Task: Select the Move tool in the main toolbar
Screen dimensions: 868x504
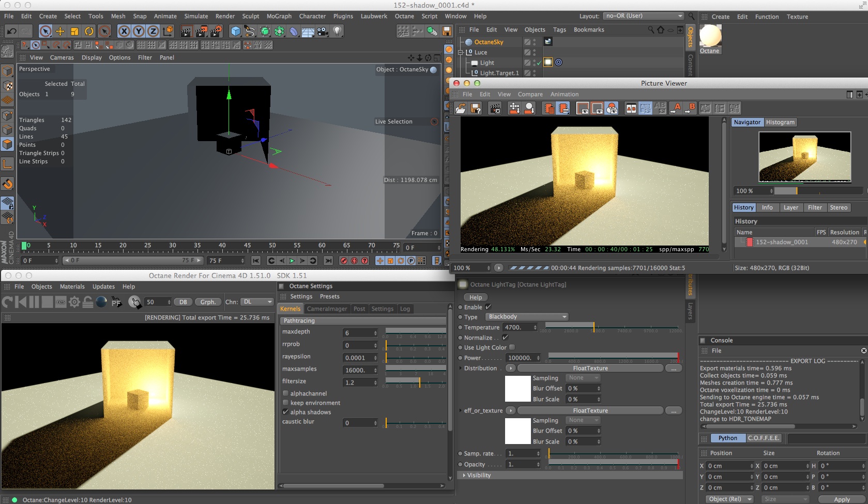Action: [60, 32]
